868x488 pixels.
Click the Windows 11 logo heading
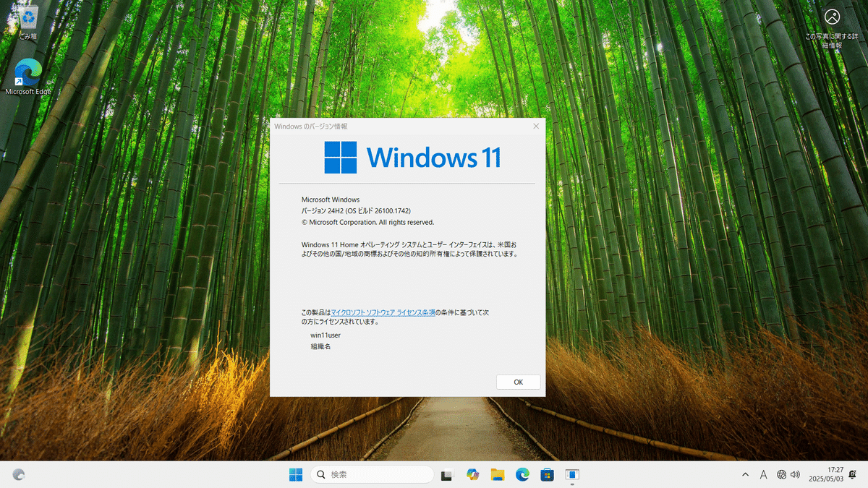(412, 158)
